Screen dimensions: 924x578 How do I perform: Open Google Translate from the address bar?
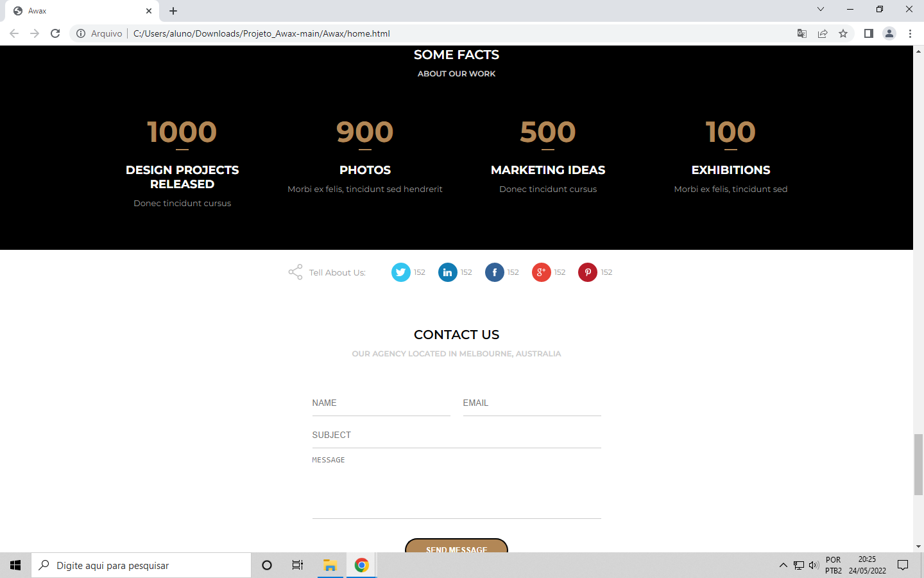801,33
